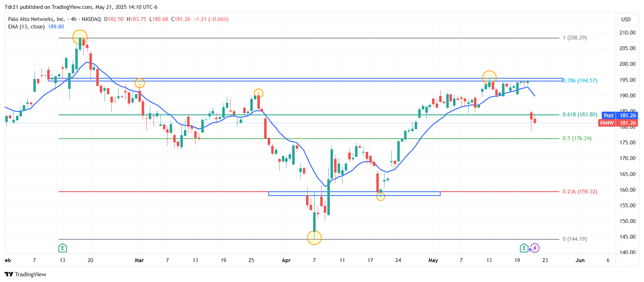
Task: Click the 175.00 price axis label
Action: [627, 143]
